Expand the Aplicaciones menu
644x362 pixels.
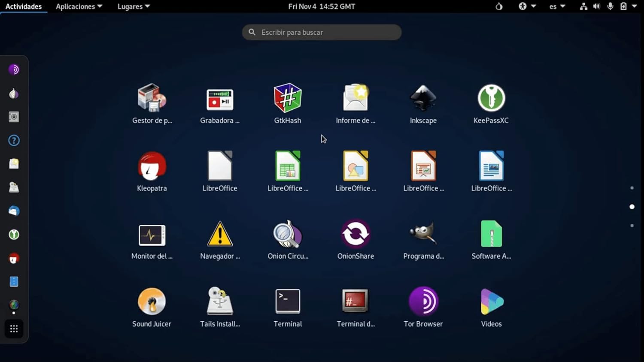pos(79,6)
